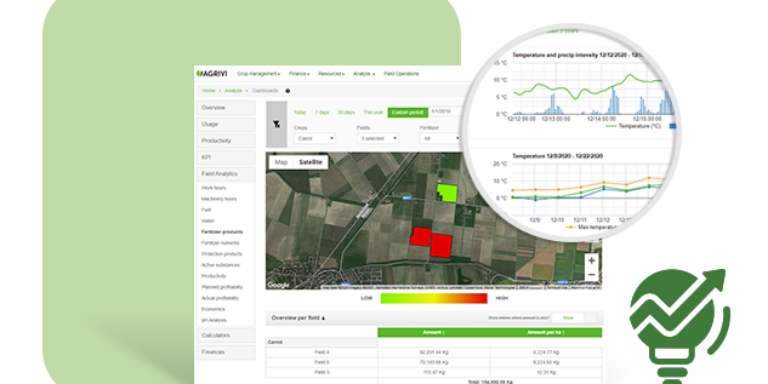Viewport: 768px width, 384px height.
Task: Click the Field 5 table row label
Action: pyautogui.click(x=322, y=361)
